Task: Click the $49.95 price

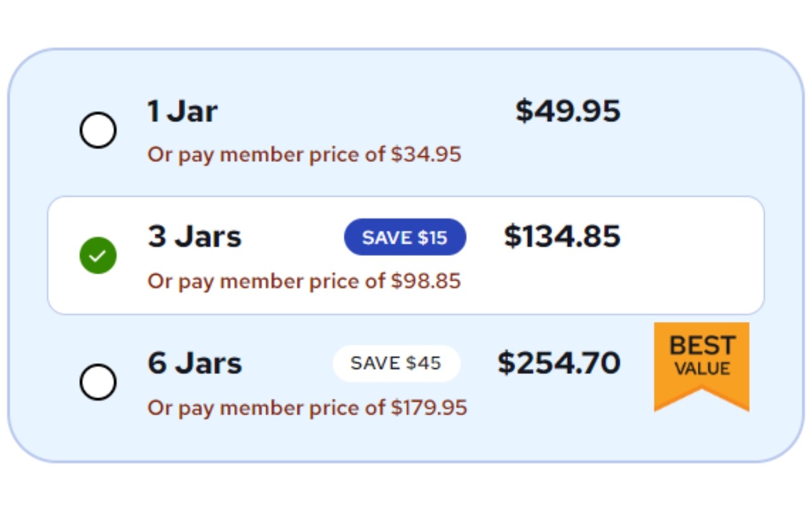Action: (x=568, y=111)
